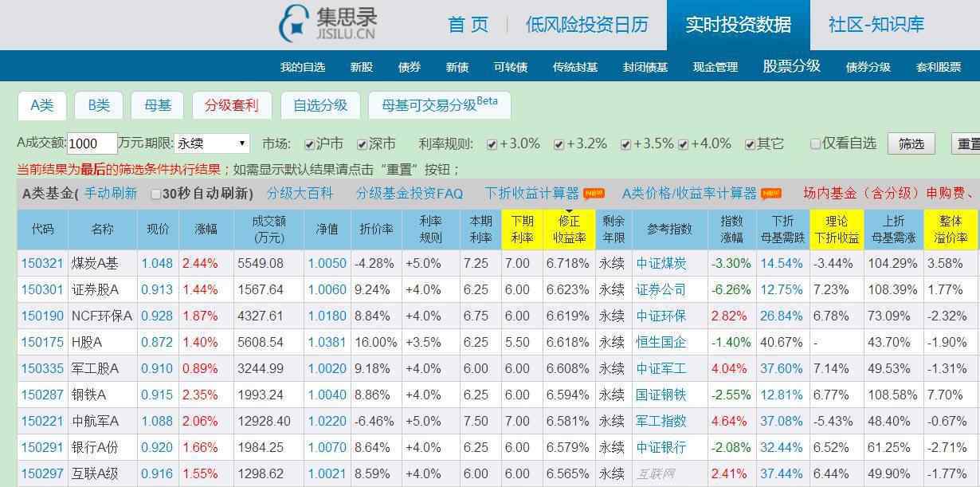Sort by 修正收益率 yellow column header

(x=569, y=230)
